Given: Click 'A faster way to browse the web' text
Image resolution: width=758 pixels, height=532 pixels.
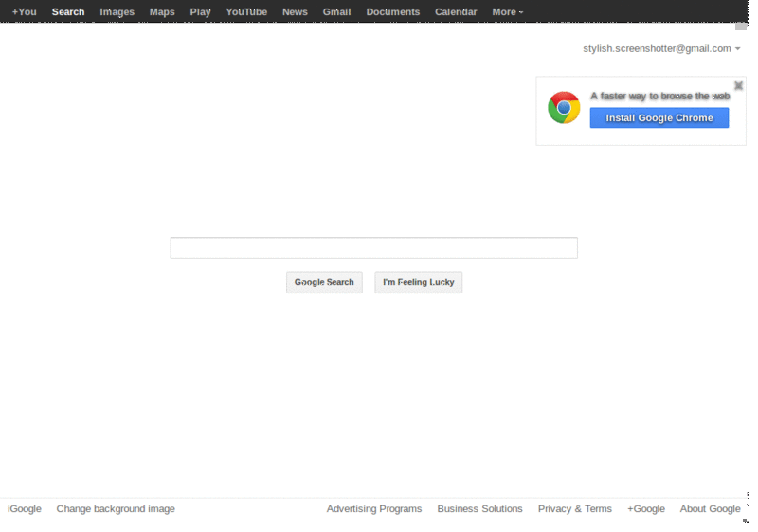Looking at the screenshot, I should click(x=660, y=96).
